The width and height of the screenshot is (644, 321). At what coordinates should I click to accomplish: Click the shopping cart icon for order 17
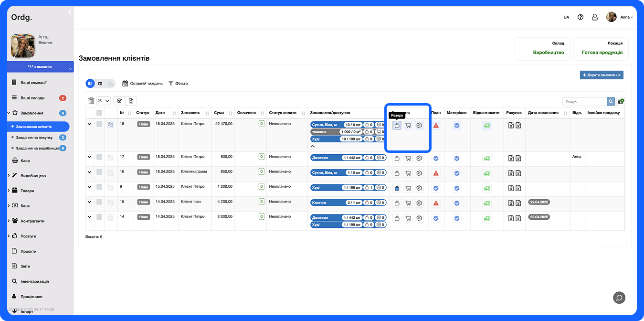[408, 158]
